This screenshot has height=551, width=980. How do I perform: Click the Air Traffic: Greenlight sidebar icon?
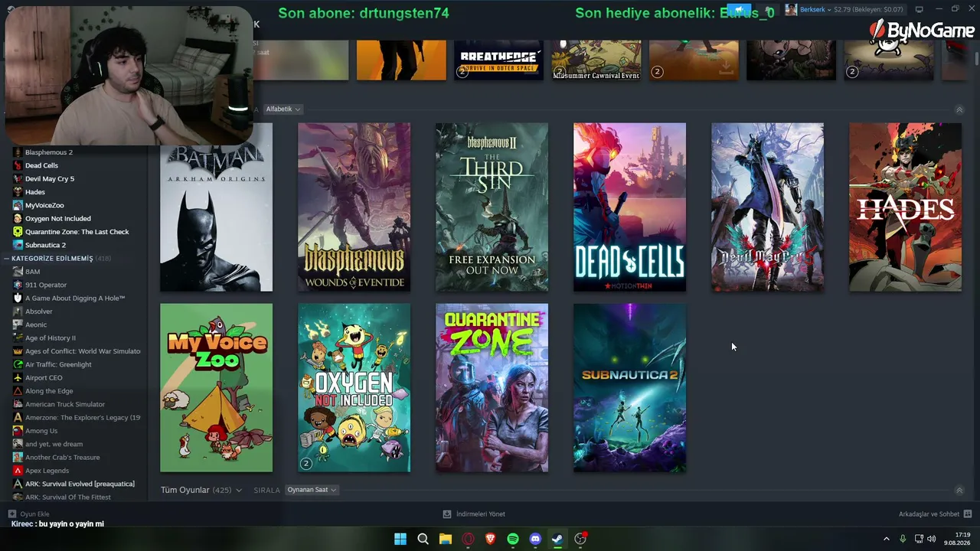pyautogui.click(x=18, y=364)
